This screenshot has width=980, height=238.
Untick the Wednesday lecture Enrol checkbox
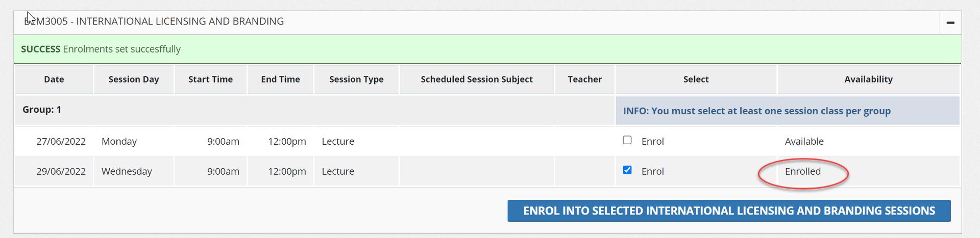(x=627, y=170)
